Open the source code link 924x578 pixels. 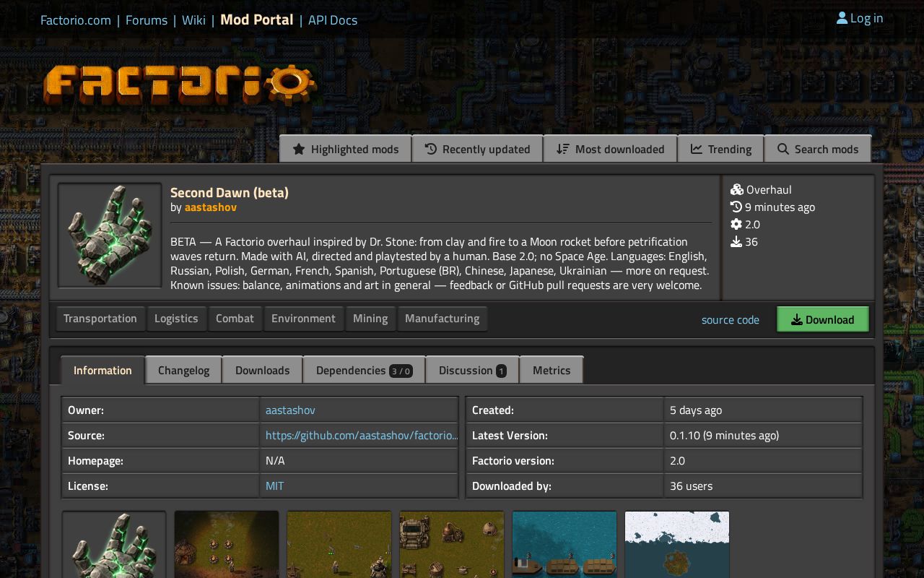tap(731, 319)
